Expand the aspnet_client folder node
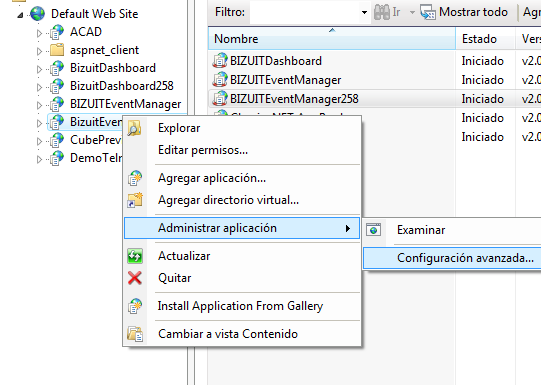Viewport: 541px width, 385px height. tap(39, 51)
